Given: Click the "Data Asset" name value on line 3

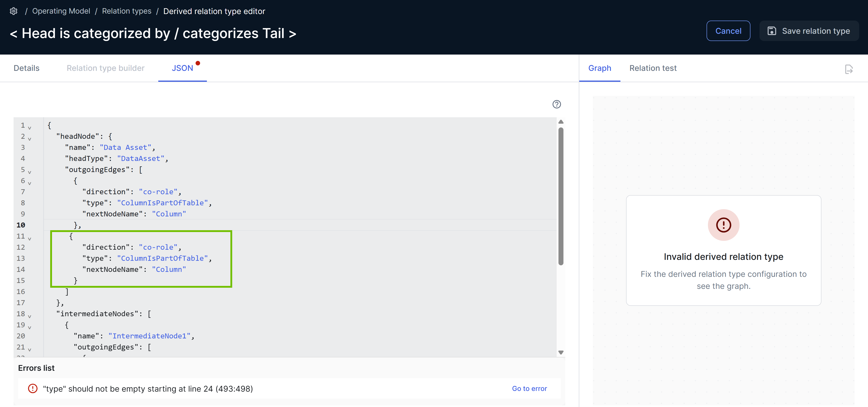Looking at the screenshot, I should [x=125, y=148].
